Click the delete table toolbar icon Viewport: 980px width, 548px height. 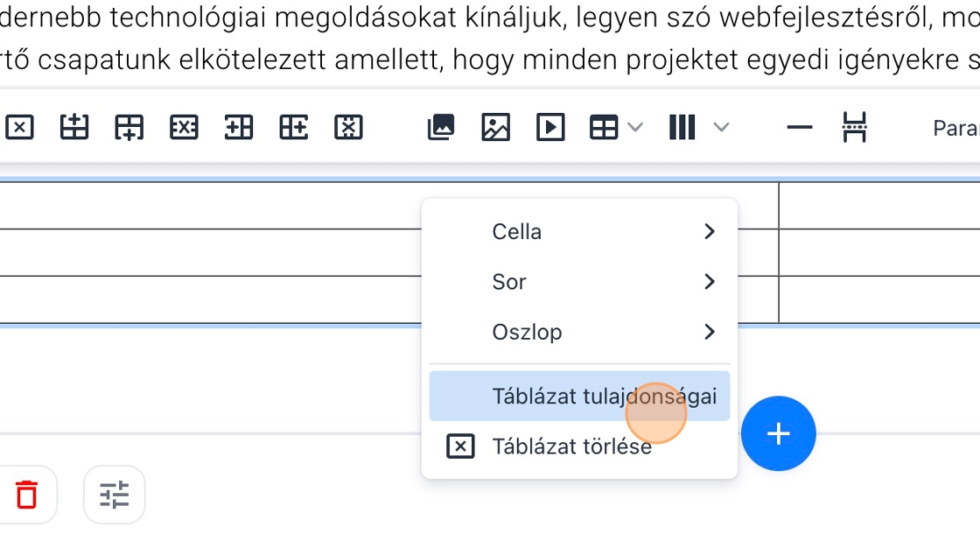[x=19, y=128]
